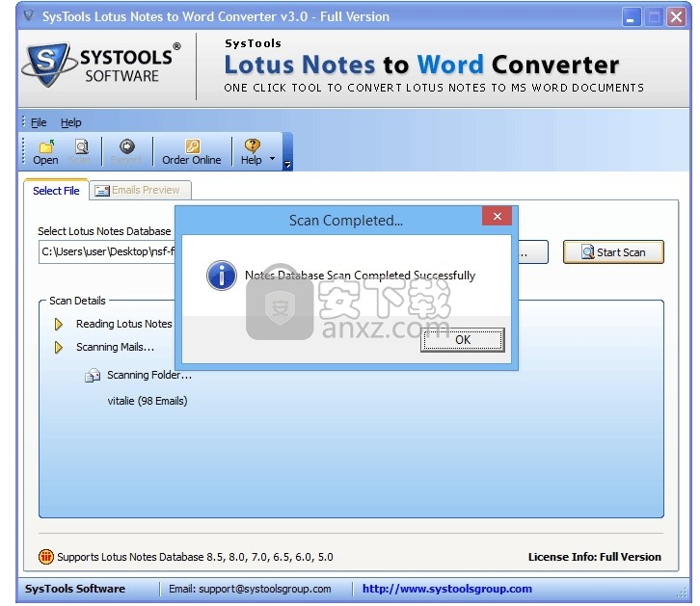Screen dimensions: 700x606
Task: Click OK in Scan Completed dialog
Action: tap(463, 340)
